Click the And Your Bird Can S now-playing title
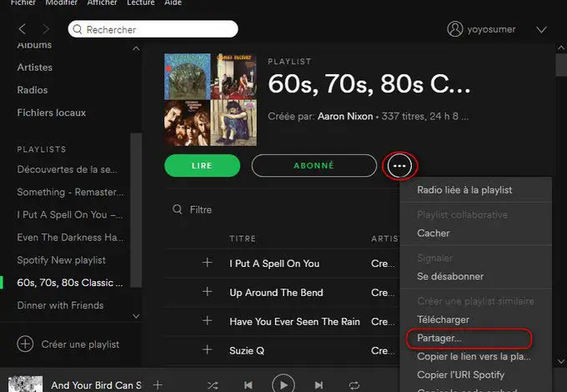The width and height of the screenshot is (567, 392). click(x=96, y=385)
